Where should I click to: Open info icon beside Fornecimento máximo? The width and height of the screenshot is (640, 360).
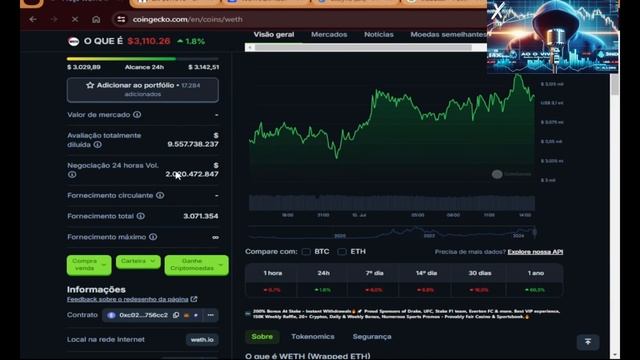click(x=153, y=237)
